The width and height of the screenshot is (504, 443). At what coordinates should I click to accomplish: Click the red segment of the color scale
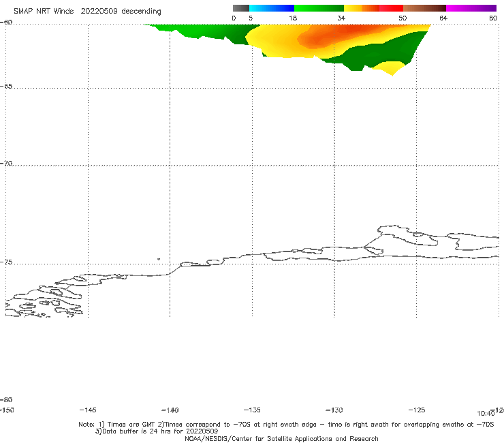pyautogui.click(x=391, y=8)
